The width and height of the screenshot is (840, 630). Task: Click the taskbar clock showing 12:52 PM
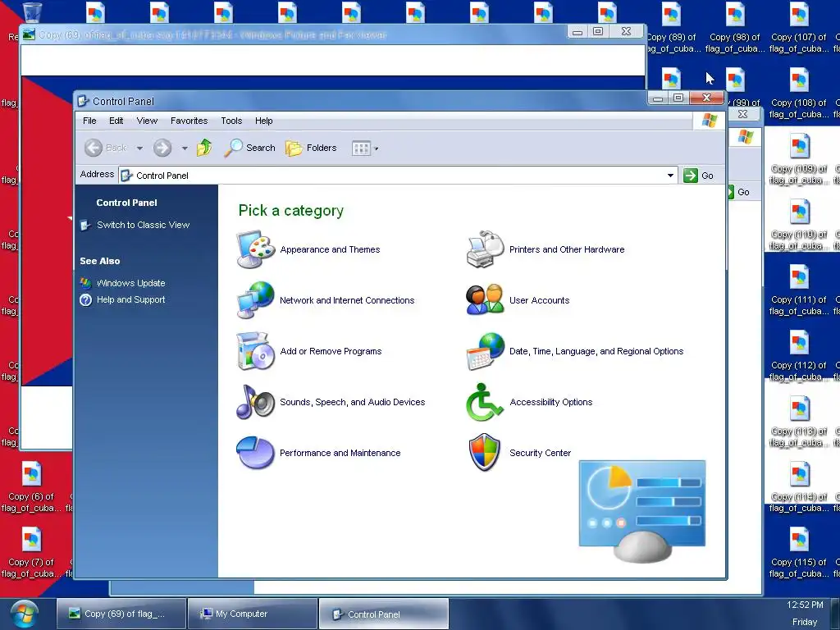[805, 605]
